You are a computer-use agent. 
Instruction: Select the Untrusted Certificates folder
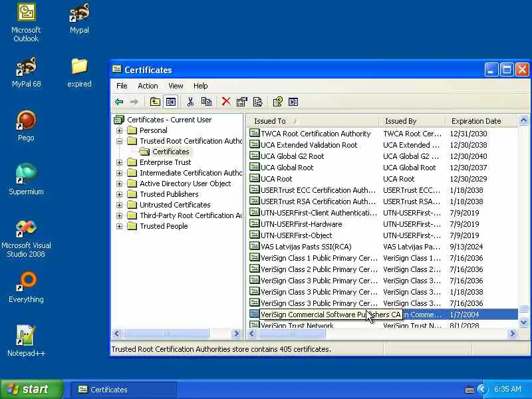coord(175,205)
